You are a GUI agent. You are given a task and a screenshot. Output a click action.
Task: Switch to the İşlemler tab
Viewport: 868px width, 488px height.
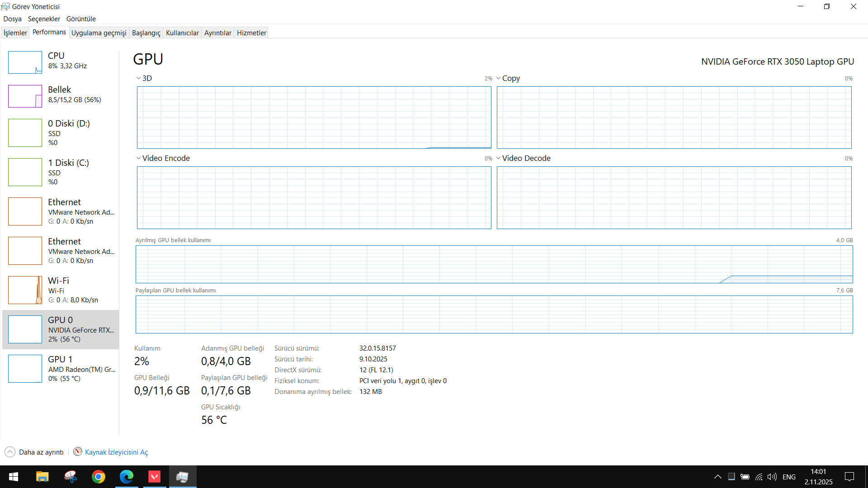click(15, 33)
